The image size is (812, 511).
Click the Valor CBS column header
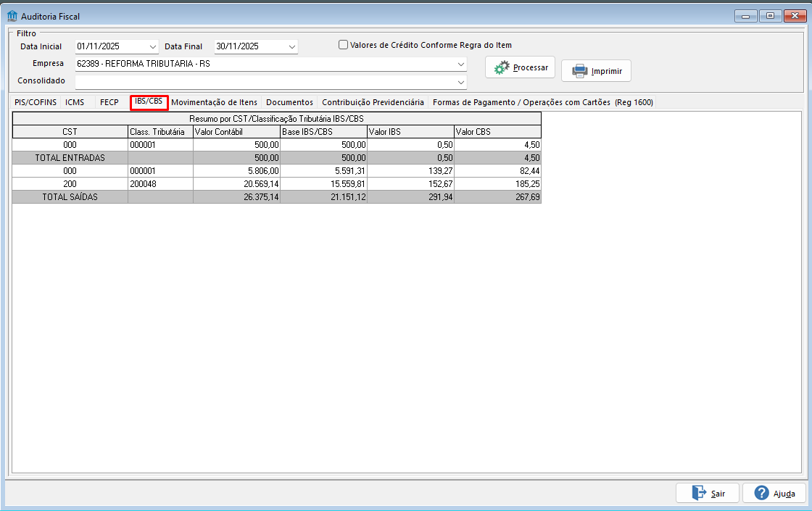pos(497,131)
